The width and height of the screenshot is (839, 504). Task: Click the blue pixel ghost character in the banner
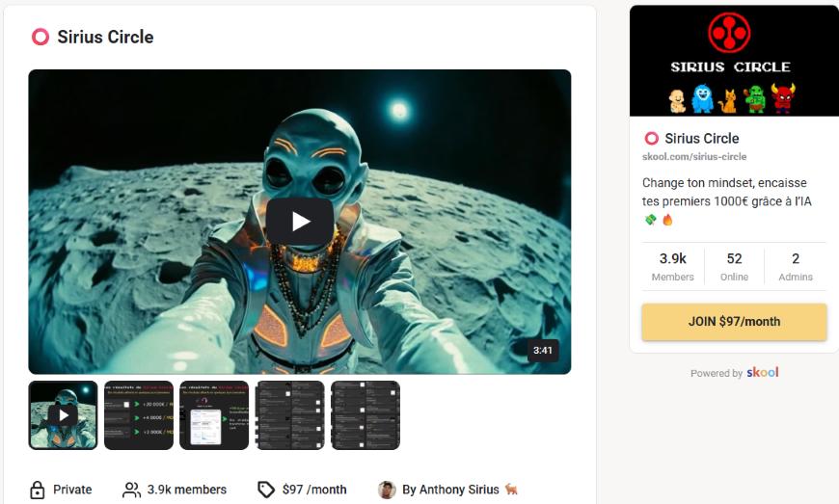point(703,98)
